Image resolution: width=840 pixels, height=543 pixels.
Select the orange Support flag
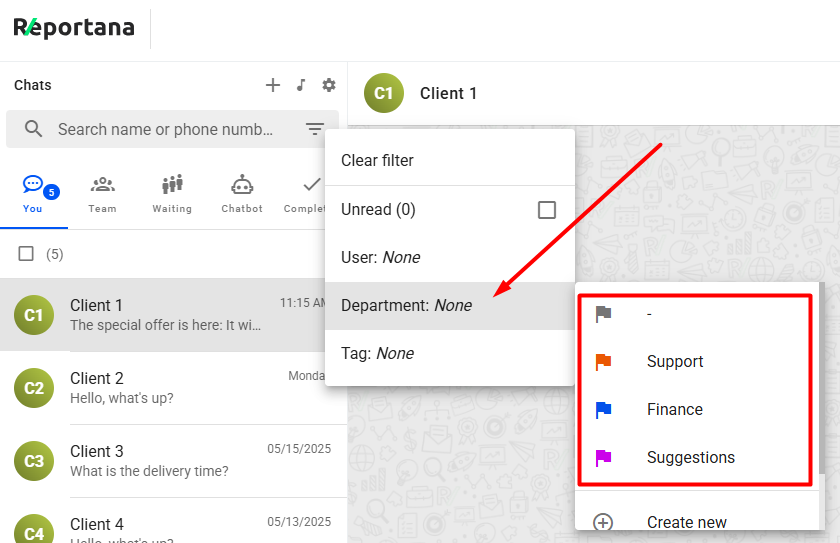pyautogui.click(x=603, y=362)
